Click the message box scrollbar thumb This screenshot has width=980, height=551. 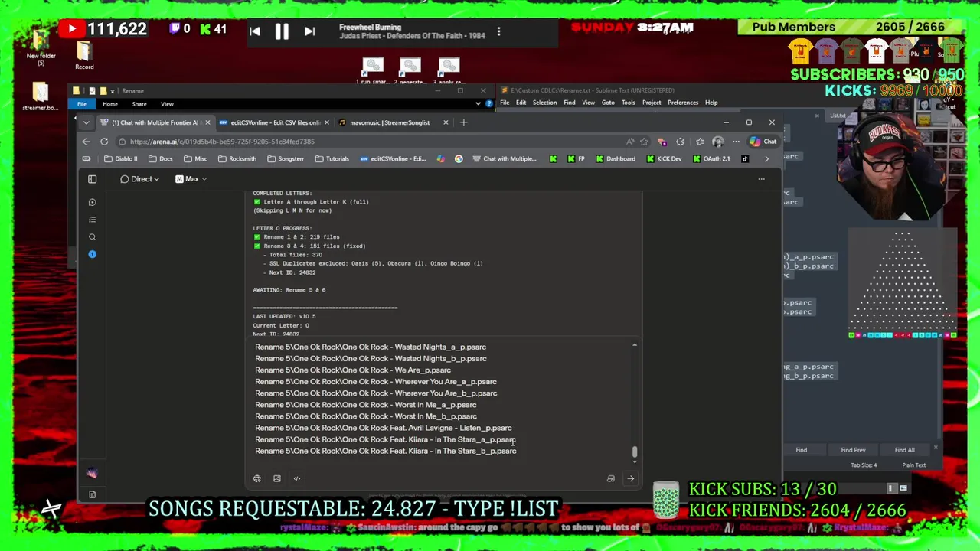(634, 452)
